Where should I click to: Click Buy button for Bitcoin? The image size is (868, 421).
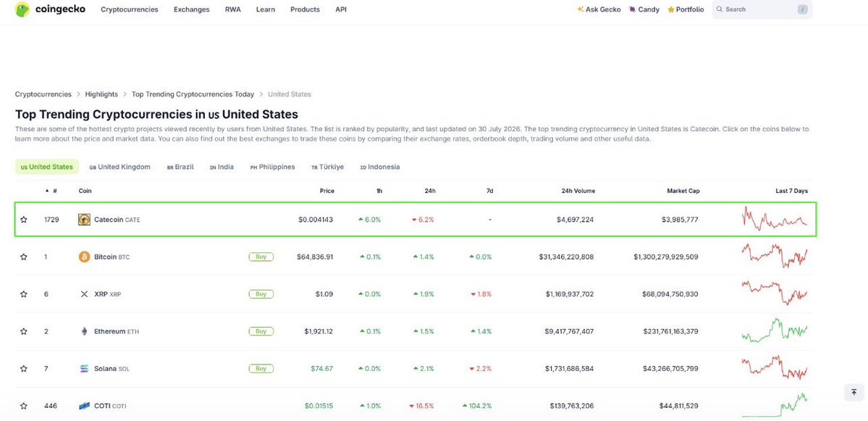click(x=261, y=257)
